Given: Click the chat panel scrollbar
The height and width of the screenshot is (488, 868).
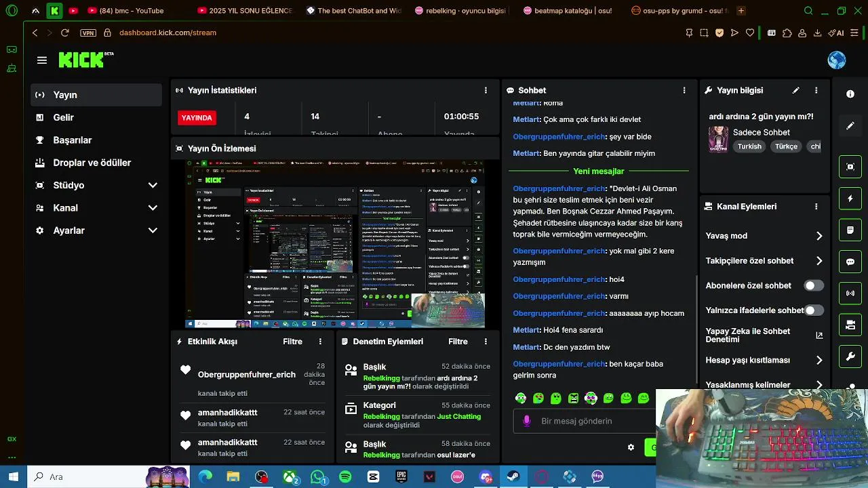Looking at the screenshot, I should 696,330.
